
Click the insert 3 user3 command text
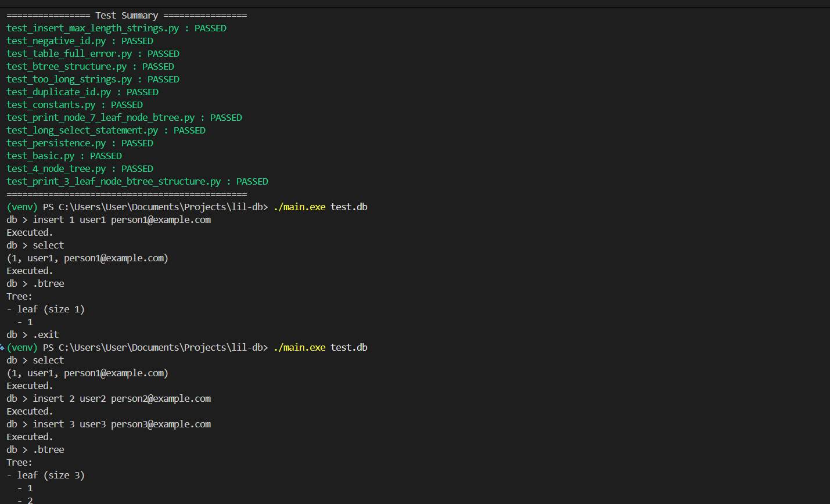tap(121, 424)
